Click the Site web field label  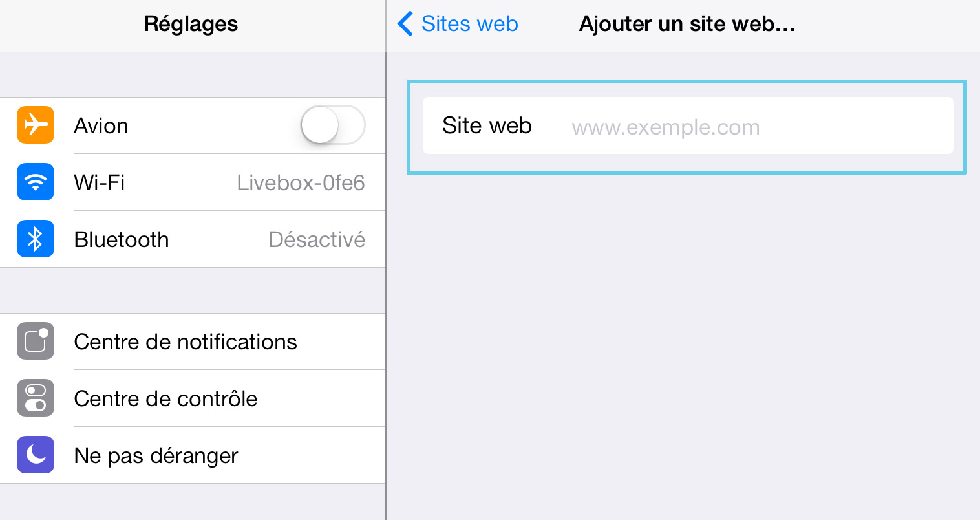click(x=487, y=125)
